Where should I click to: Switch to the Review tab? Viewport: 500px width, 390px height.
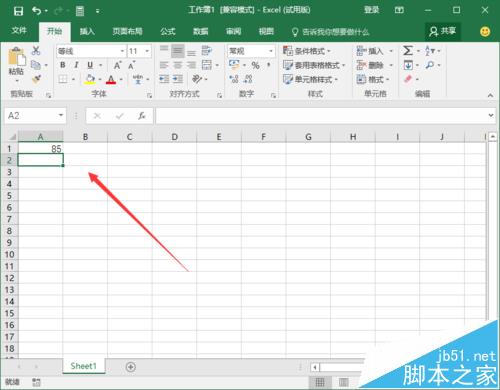tap(233, 31)
